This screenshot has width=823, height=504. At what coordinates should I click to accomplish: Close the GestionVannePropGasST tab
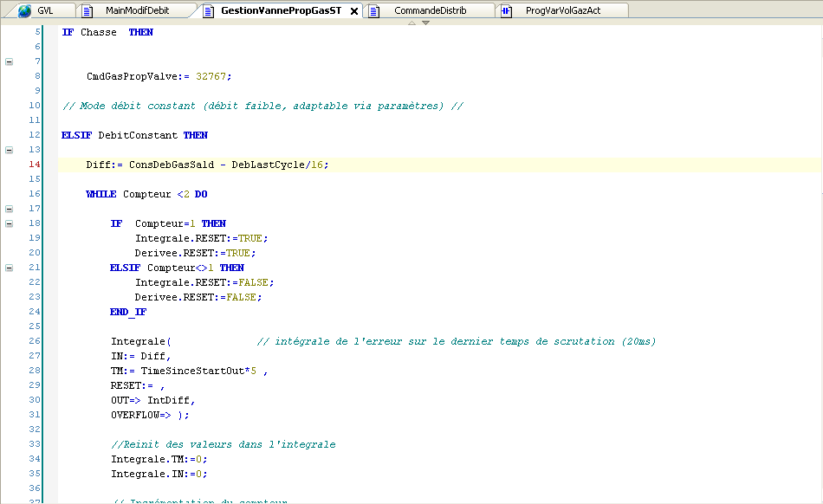click(354, 11)
